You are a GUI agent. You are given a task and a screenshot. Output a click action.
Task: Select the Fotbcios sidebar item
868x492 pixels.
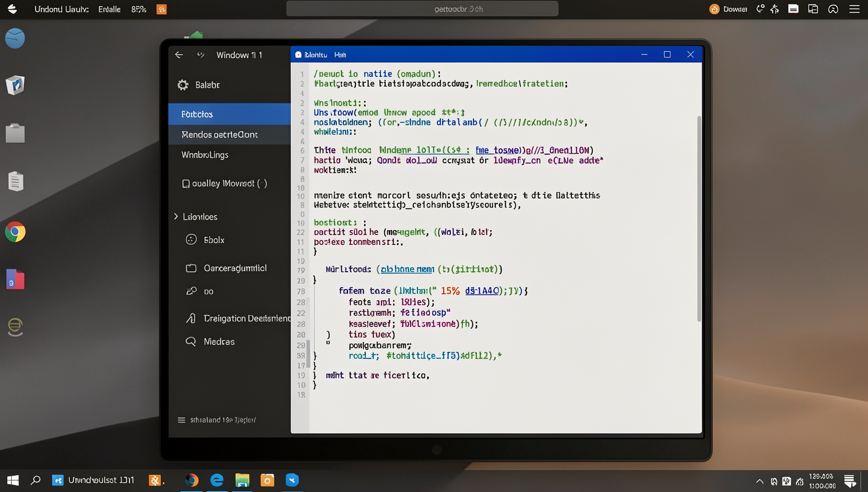coord(229,114)
